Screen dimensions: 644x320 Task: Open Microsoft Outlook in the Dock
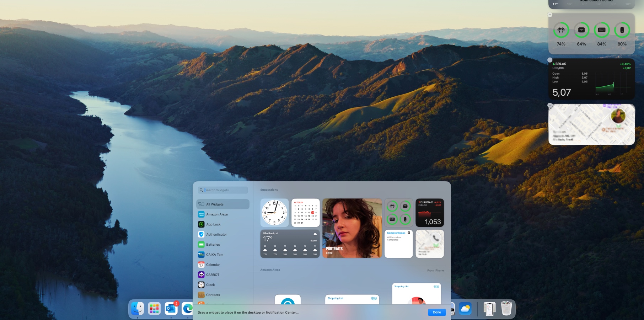(x=171, y=308)
